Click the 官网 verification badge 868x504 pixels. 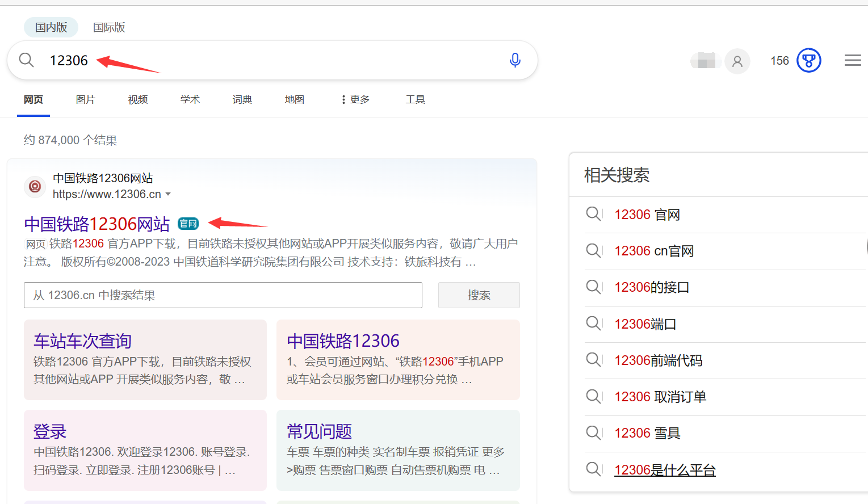click(187, 223)
